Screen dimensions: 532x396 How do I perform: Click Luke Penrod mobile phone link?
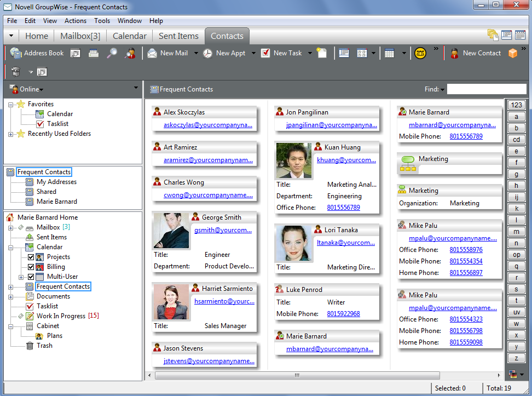[343, 313]
